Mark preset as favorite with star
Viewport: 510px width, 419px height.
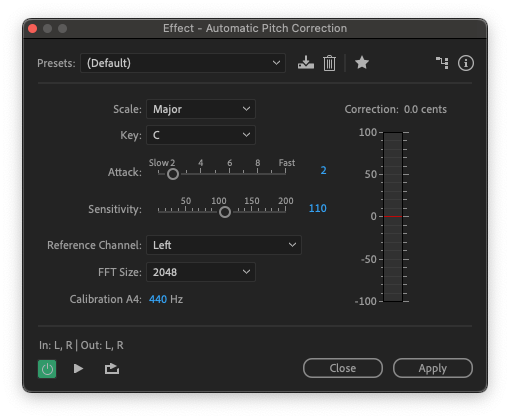(x=362, y=62)
